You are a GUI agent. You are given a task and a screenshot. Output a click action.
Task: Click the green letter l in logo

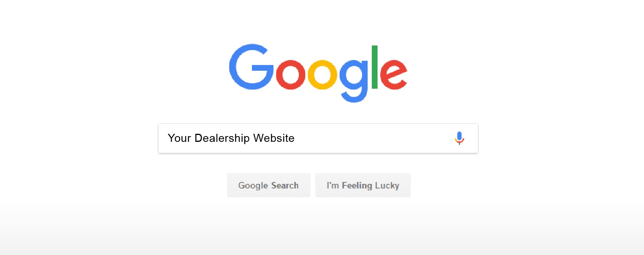tap(374, 67)
